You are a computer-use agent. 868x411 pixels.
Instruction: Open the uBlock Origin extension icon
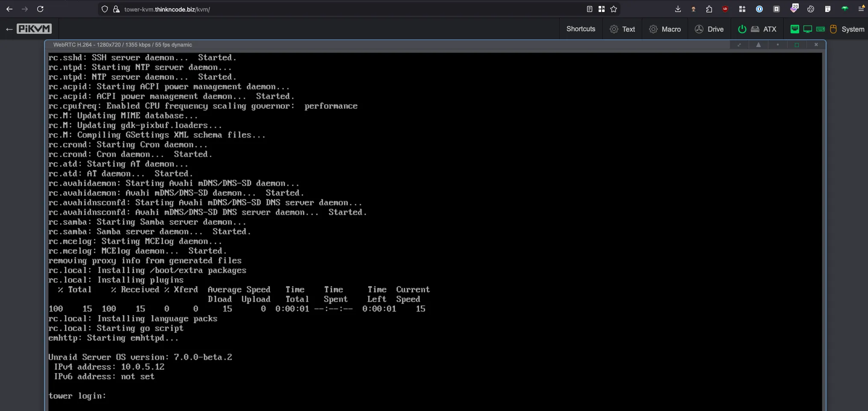point(725,9)
